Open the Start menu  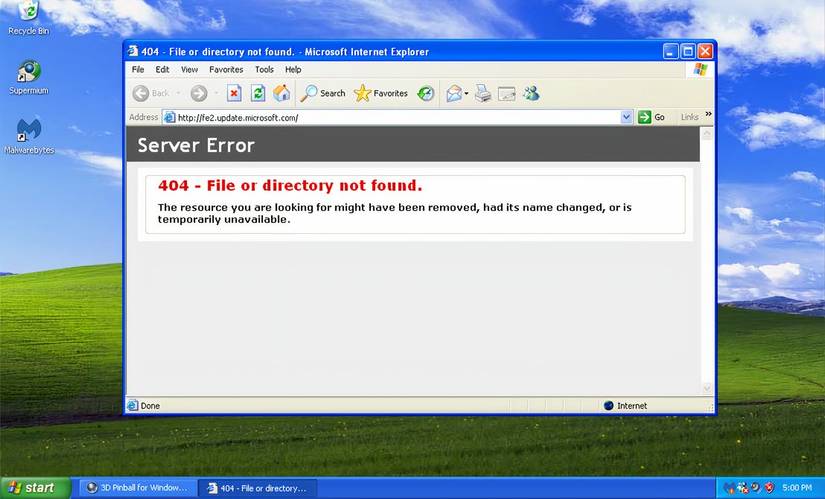pos(35,488)
